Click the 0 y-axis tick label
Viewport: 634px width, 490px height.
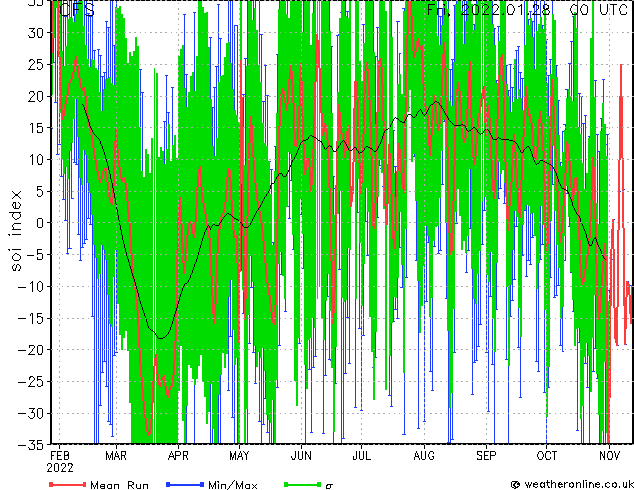pos(39,223)
